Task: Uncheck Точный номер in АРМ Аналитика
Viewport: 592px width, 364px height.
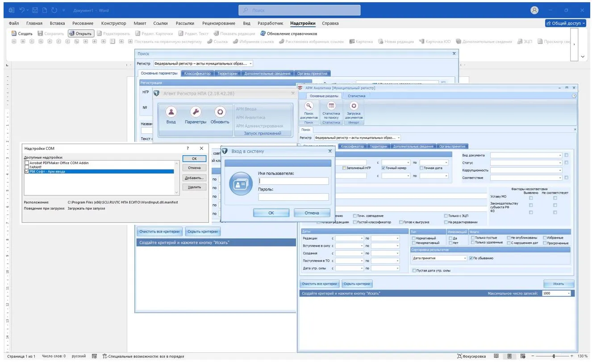Action: (x=384, y=168)
